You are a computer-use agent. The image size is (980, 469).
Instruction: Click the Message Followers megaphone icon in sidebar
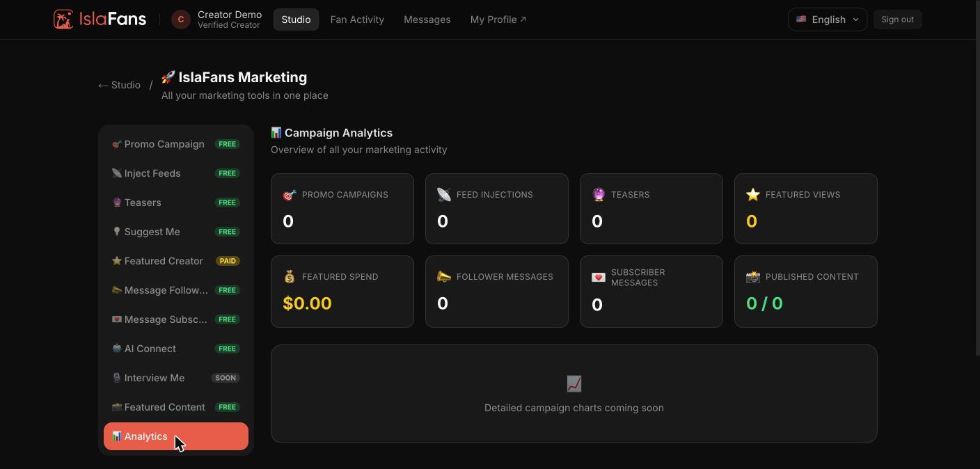coord(117,290)
